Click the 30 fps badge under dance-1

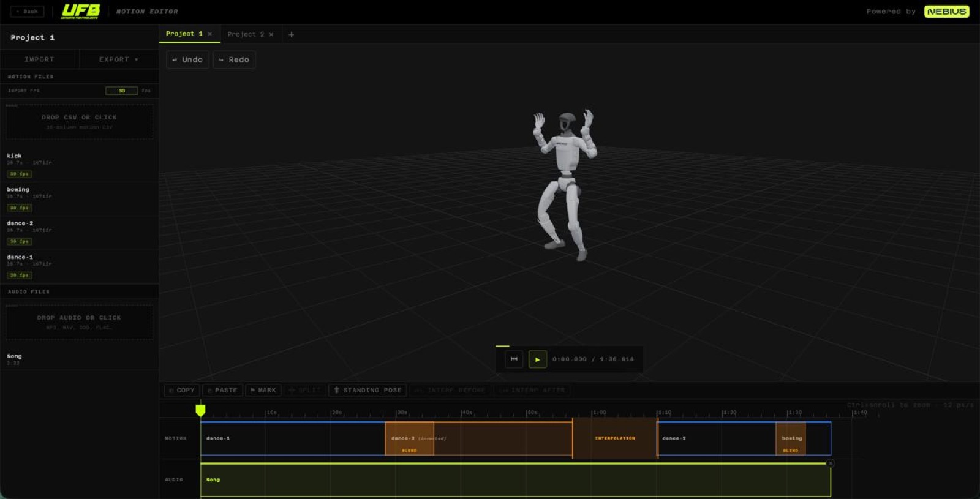tap(19, 275)
